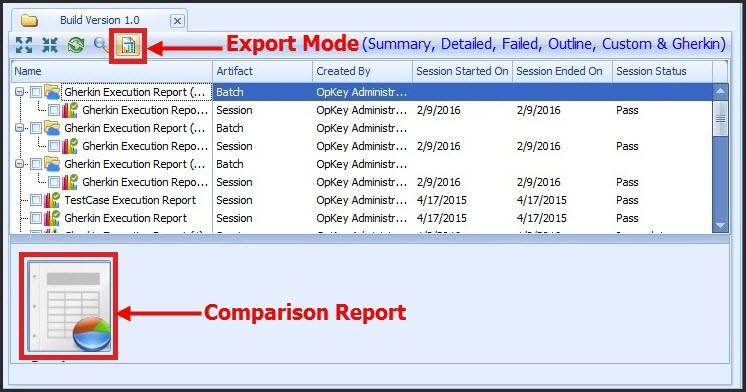Click the Expand All toolbar icon

coord(24,45)
